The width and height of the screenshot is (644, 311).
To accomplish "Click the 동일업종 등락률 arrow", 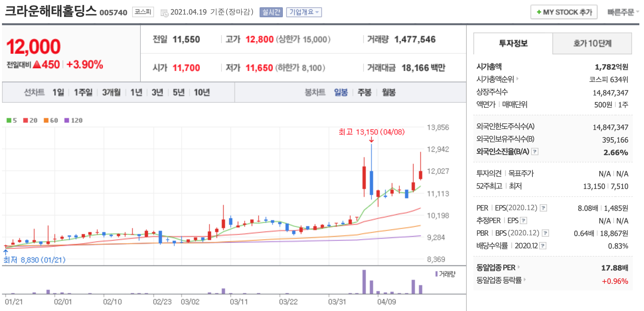I will click(525, 280).
